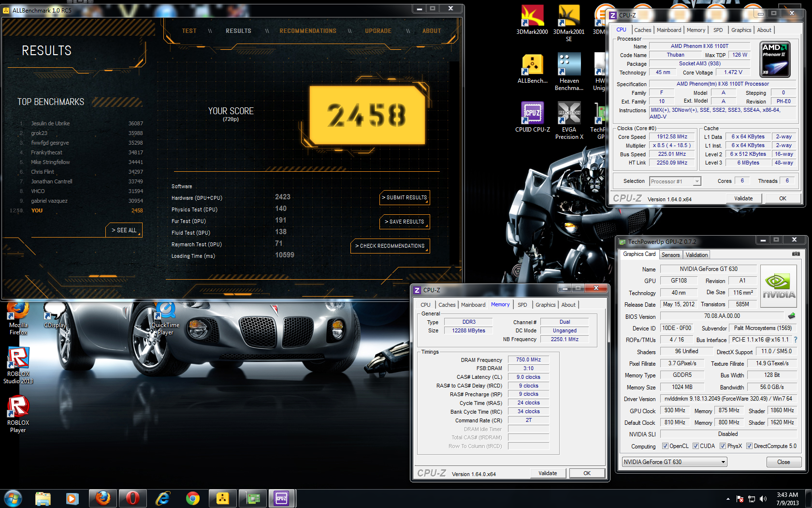Viewport: 812px width, 508px height.
Task: Launch CPUID CPU-Z desktop icon
Action: click(x=532, y=117)
